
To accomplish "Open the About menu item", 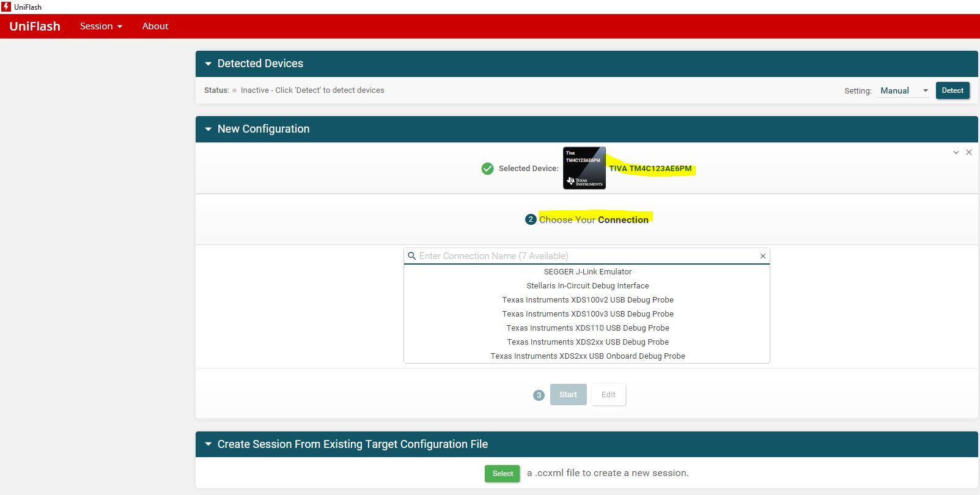I will [155, 26].
